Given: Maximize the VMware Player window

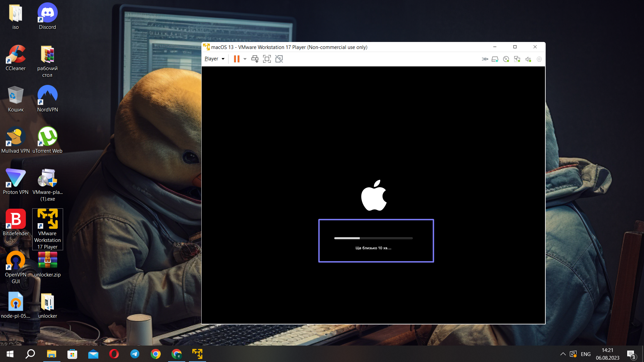Looking at the screenshot, I should [x=515, y=47].
